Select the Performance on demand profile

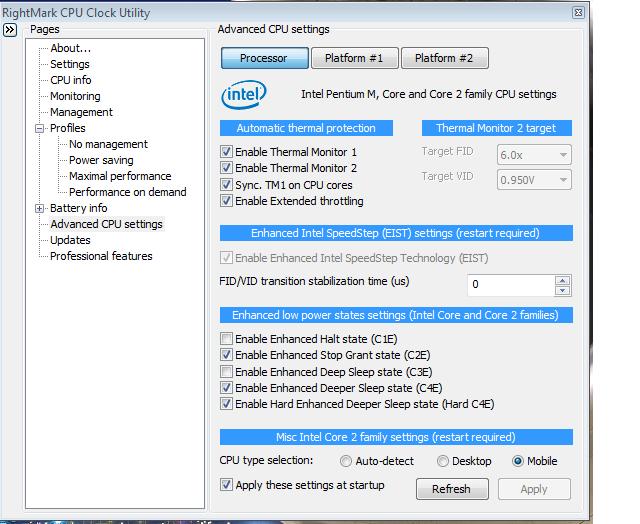coord(128,192)
